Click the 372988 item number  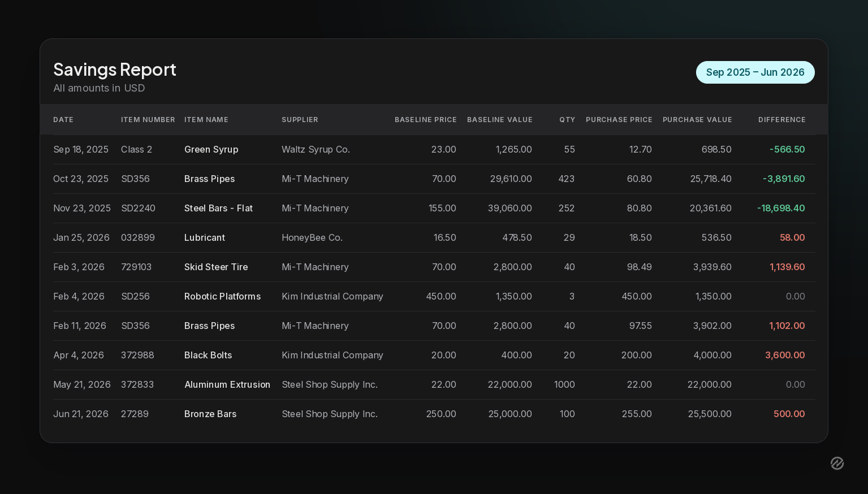pos(137,355)
